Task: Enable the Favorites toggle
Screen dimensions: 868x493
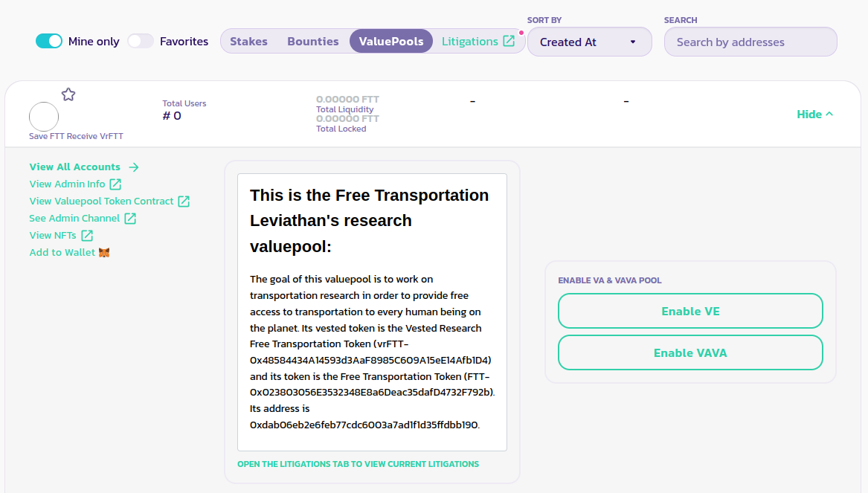Action: point(140,42)
